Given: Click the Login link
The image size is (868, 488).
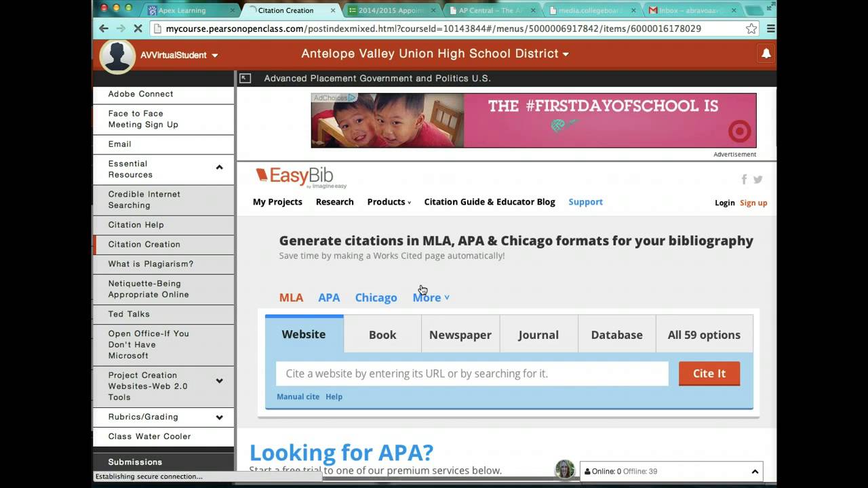Looking at the screenshot, I should point(724,203).
